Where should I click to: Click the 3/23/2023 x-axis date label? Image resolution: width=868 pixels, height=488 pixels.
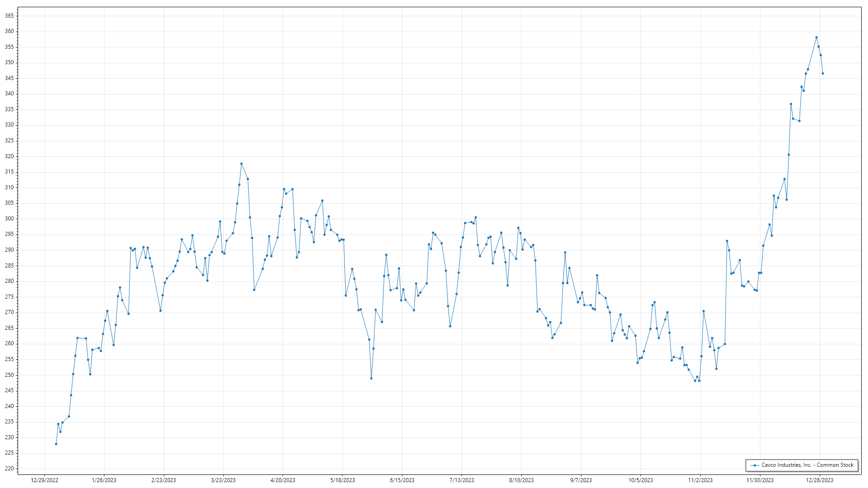click(223, 480)
